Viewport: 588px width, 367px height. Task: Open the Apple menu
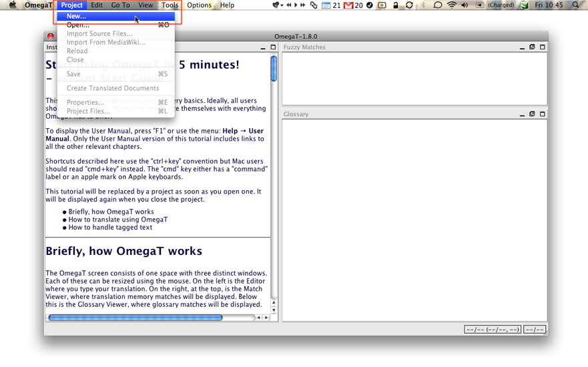click(13, 5)
